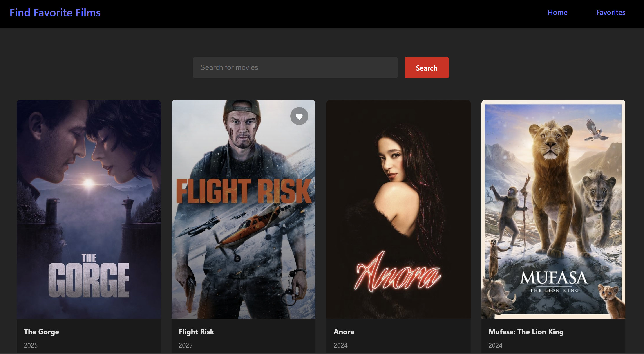Click year 2024 under Anora
The width and height of the screenshot is (644, 354).
coord(340,345)
